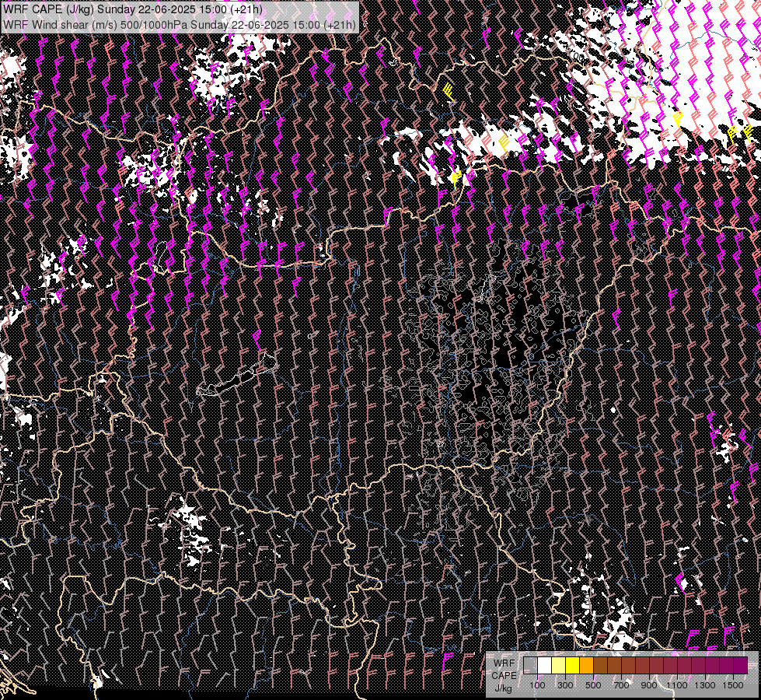761x700 pixels.
Task: Click the '1500' legend label
Action: coord(733,685)
